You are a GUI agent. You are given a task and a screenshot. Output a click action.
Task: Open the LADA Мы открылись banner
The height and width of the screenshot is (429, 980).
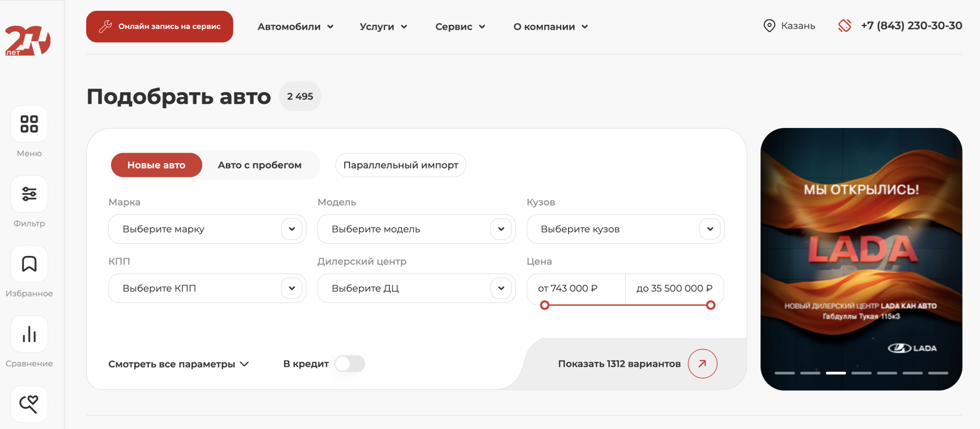pyautogui.click(x=861, y=259)
